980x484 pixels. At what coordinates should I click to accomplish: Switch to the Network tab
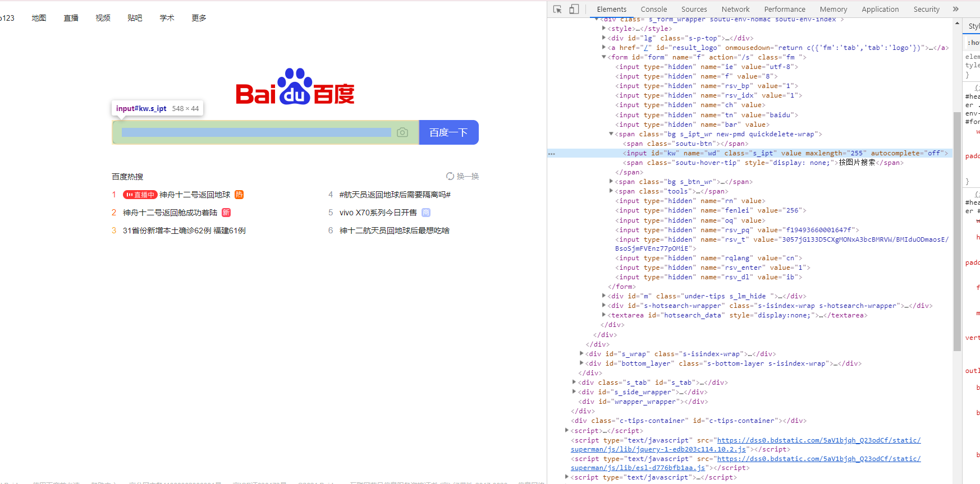(x=736, y=9)
